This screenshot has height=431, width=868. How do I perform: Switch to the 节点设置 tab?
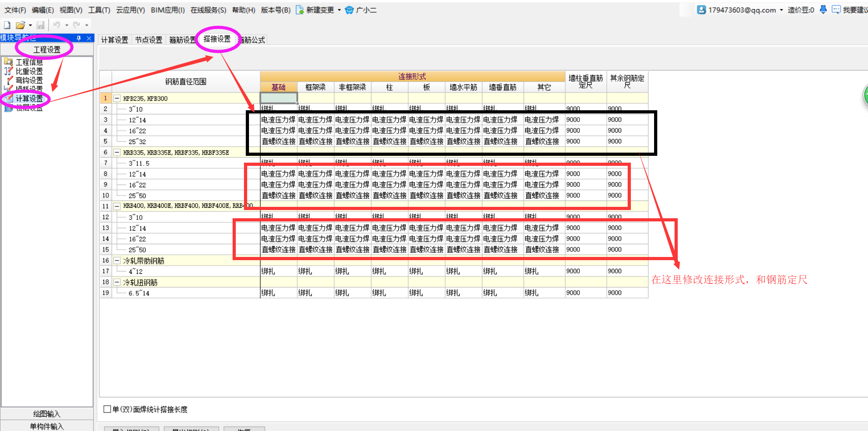pyautogui.click(x=149, y=40)
